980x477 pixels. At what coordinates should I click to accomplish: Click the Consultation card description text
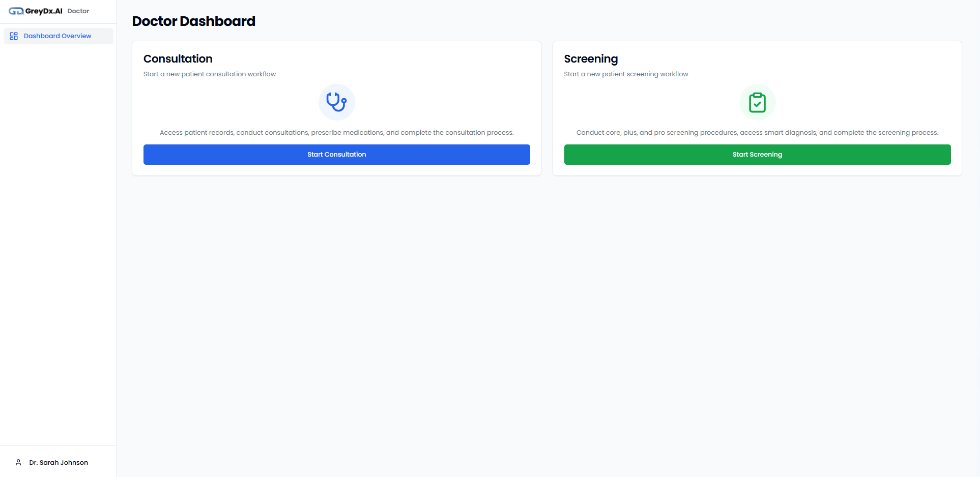[336, 132]
